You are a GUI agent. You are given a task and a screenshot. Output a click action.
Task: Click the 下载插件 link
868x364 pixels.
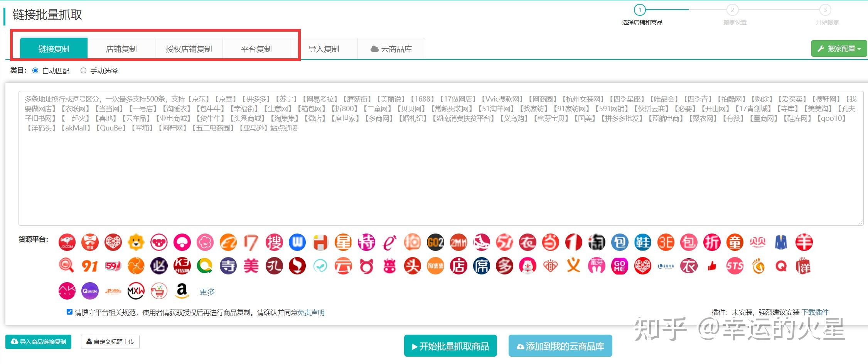point(815,312)
